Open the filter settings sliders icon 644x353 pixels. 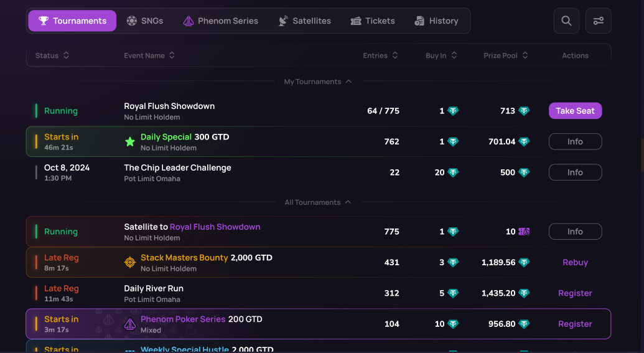(598, 21)
